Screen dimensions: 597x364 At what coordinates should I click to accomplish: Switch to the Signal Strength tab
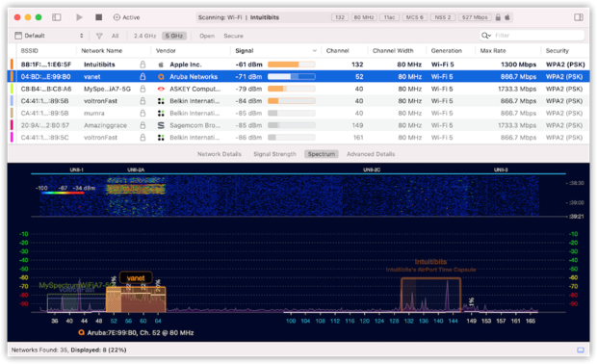click(x=274, y=154)
